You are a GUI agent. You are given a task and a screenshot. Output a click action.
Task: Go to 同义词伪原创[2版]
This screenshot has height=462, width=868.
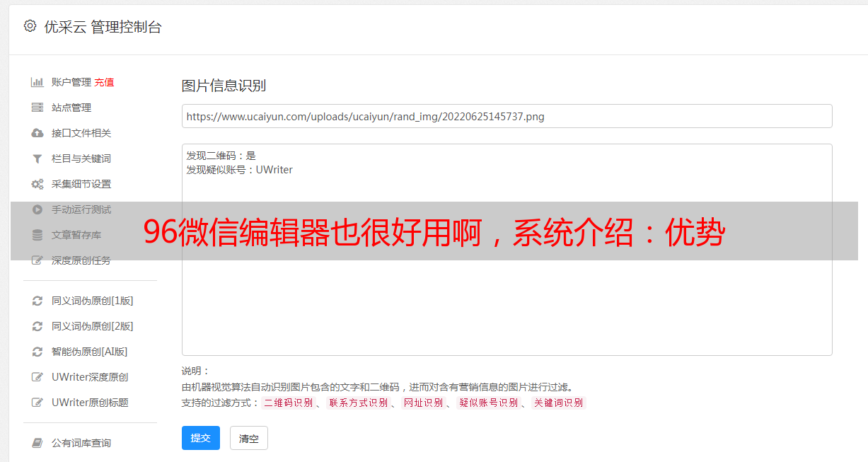pyautogui.click(x=93, y=326)
